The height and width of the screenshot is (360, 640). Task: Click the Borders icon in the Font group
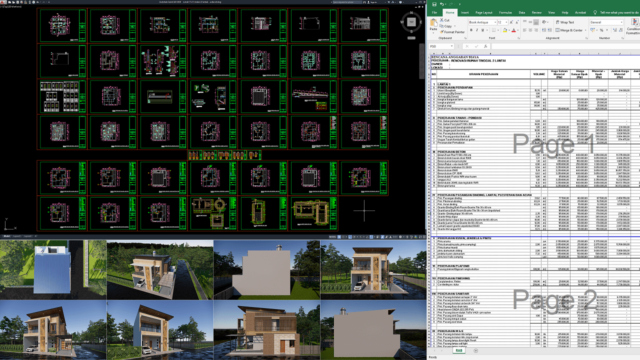click(x=493, y=30)
